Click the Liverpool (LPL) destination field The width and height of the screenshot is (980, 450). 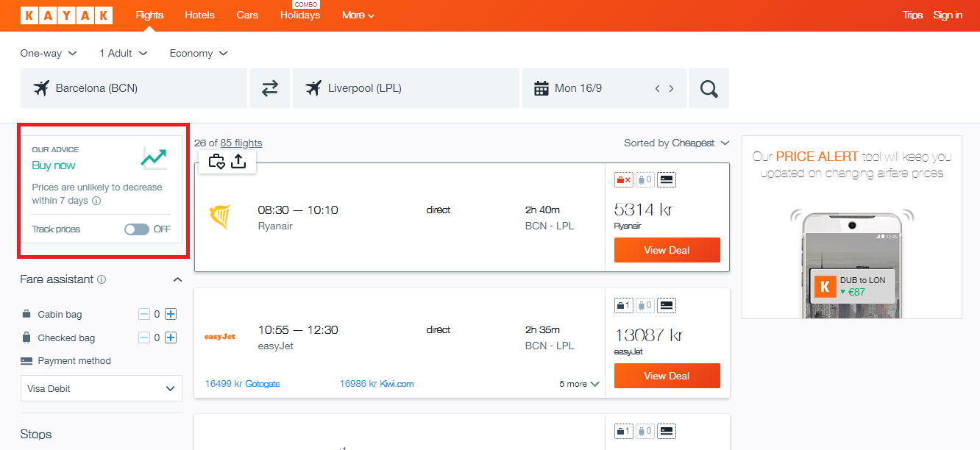point(406,88)
